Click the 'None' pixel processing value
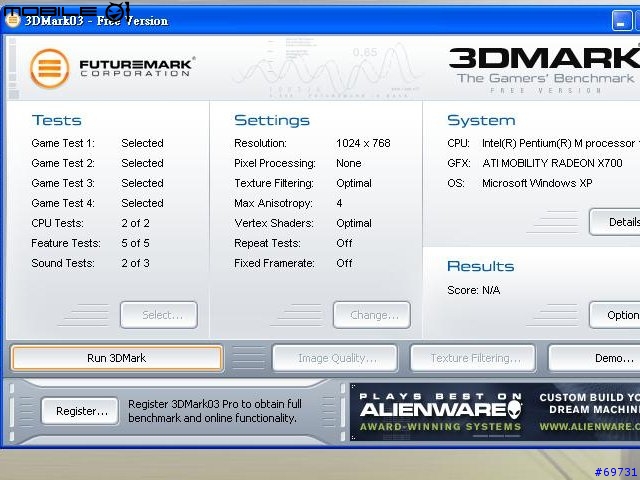Screen dimensions: 640x480 349,163
